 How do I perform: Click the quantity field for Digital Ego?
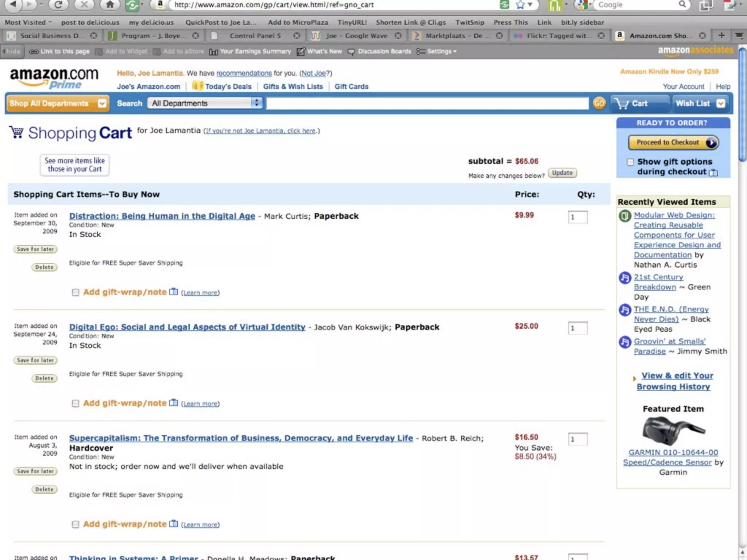[x=577, y=328]
